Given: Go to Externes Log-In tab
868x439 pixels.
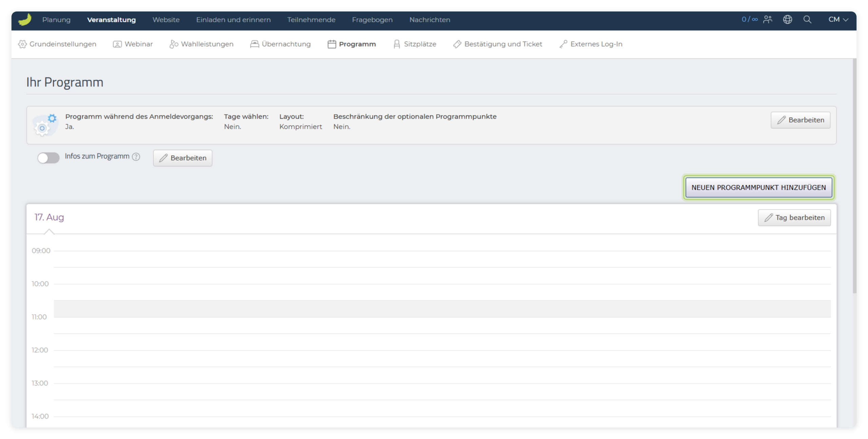Looking at the screenshot, I should [590, 44].
